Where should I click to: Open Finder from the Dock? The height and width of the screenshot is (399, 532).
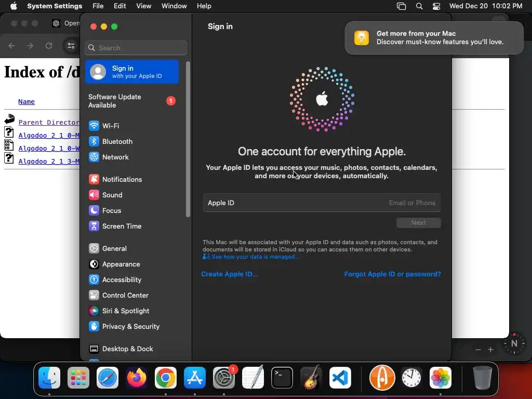coord(49,378)
